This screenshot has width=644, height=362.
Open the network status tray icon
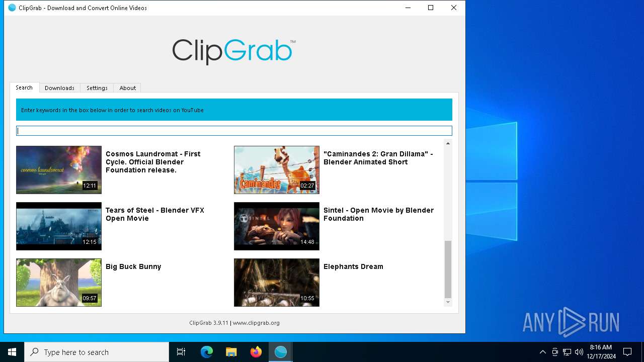[567, 352]
